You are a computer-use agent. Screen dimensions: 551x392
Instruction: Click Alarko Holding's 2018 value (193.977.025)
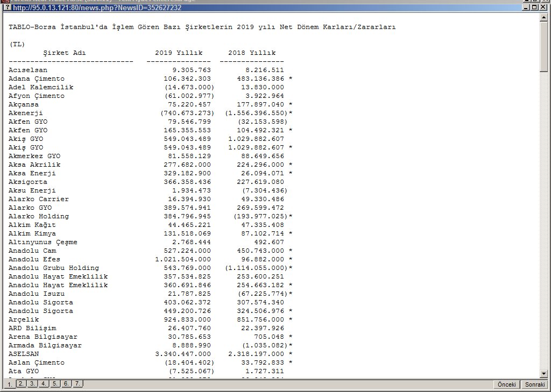point(260,216)
